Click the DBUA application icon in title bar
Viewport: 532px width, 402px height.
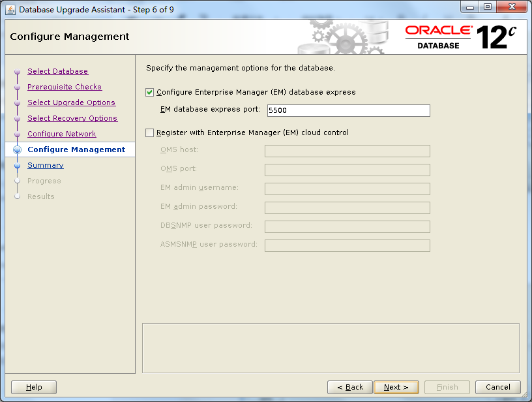[x=9, y=8]
